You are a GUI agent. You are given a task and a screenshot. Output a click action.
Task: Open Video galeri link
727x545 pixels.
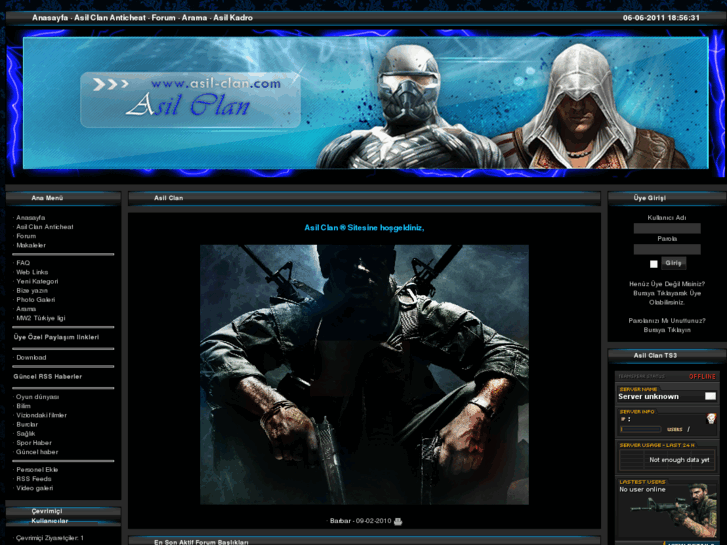35,488
